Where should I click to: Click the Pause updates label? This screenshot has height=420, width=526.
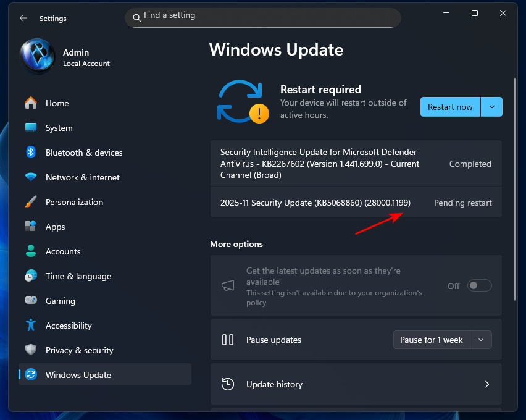click(273, 340)
